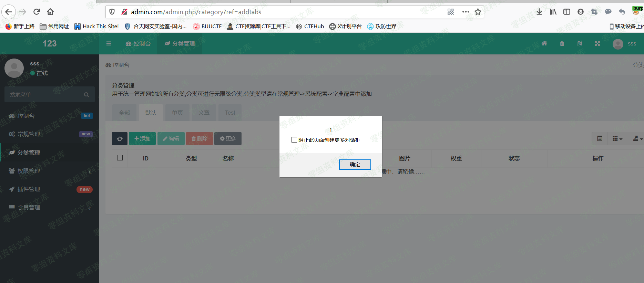Click the search icon in sidebar search box
The height and width of the screenshot is (283, 644).
86,95
